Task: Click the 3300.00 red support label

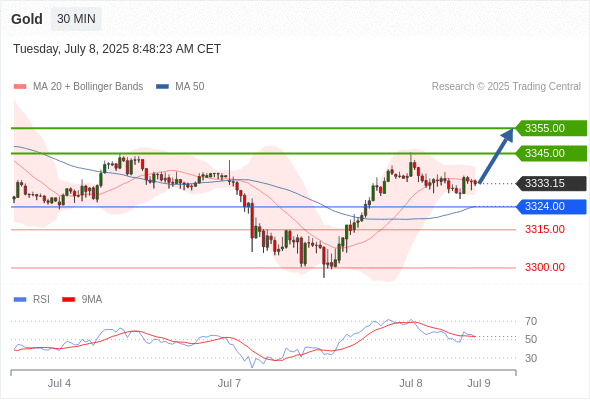Action: [545, 267]
